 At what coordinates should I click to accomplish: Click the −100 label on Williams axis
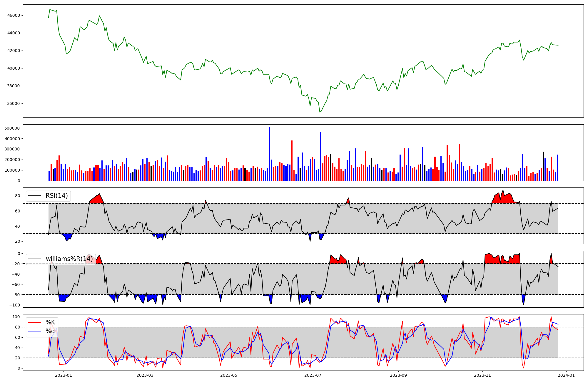pos(15,305)
